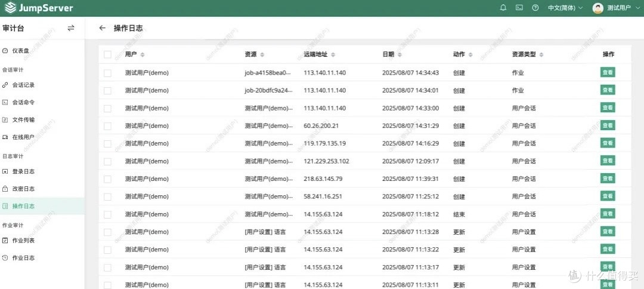
Task: Click 查看 for the 结束 action row
Action: tap(608, 214)
